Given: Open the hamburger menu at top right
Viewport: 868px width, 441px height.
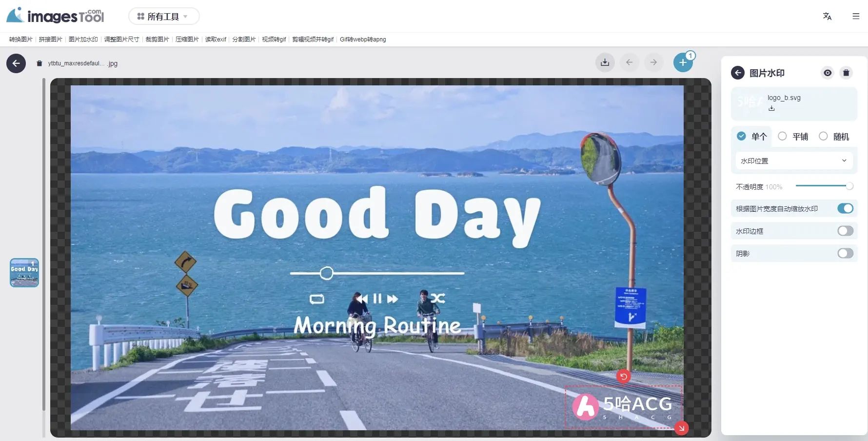Looking at the screenshot, I should [856, 16].
